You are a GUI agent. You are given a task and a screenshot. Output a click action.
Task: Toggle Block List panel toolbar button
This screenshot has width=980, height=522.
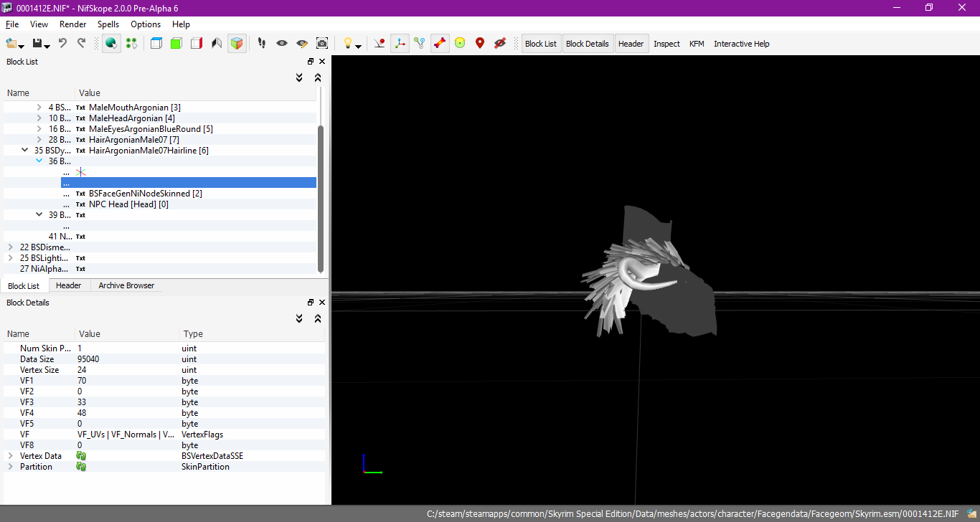click(541, 44)
